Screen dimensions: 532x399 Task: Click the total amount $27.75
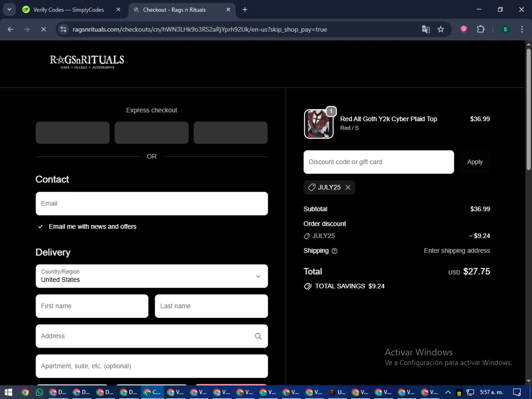(x=477, y=271)
